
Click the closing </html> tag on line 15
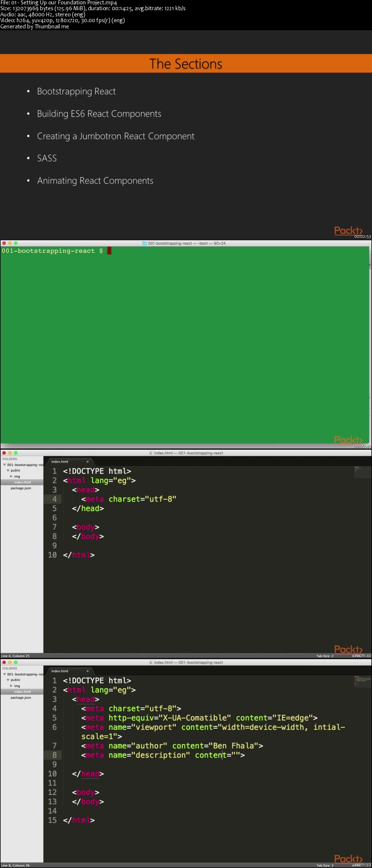(79, 820)
